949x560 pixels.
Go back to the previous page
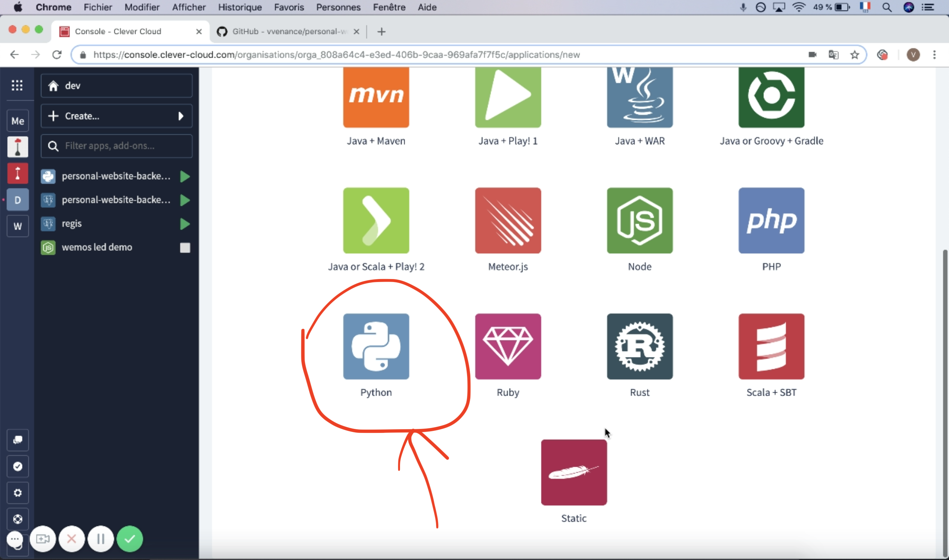[x=14, y=55]
